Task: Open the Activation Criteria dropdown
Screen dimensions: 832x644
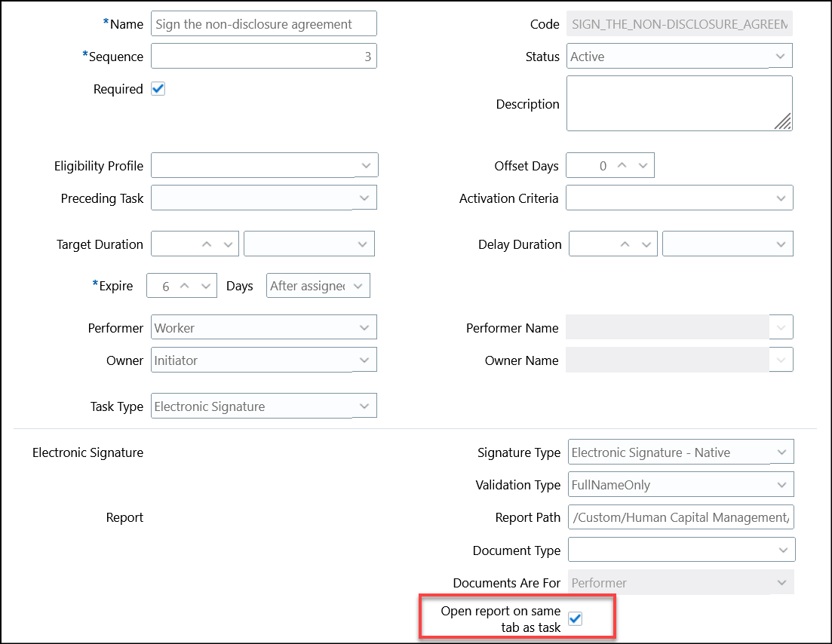Action: click(x=781, y=198)
